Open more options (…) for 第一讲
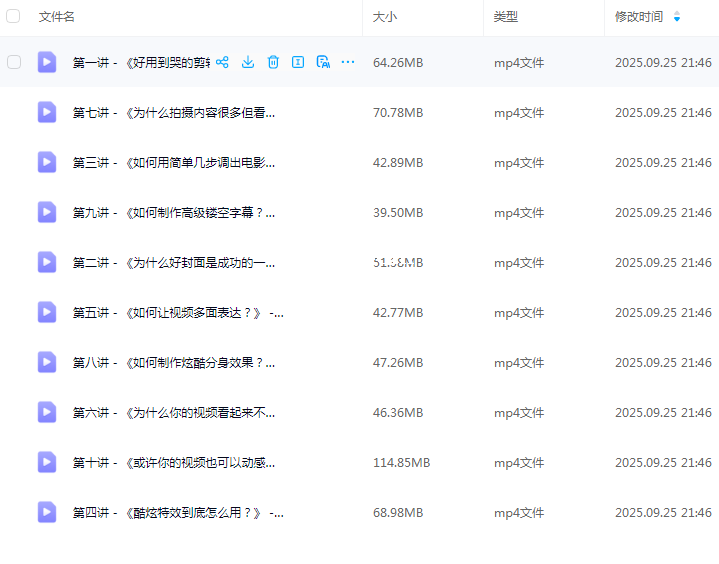 348,62
